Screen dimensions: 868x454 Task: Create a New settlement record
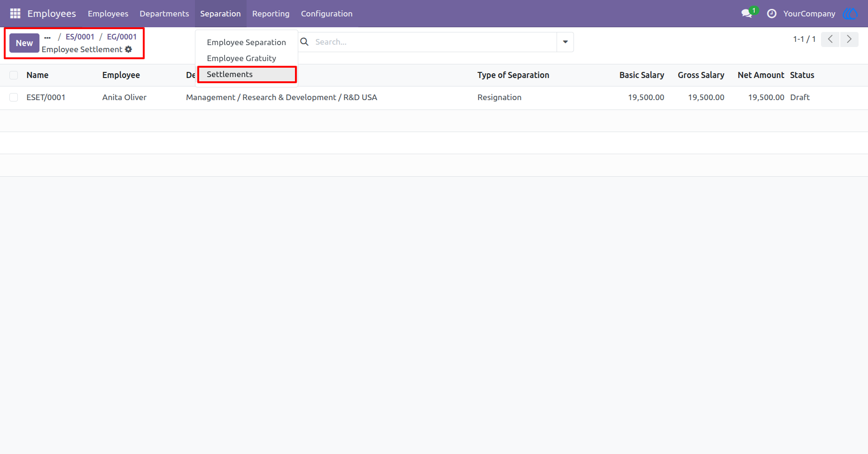coord(24,43)
